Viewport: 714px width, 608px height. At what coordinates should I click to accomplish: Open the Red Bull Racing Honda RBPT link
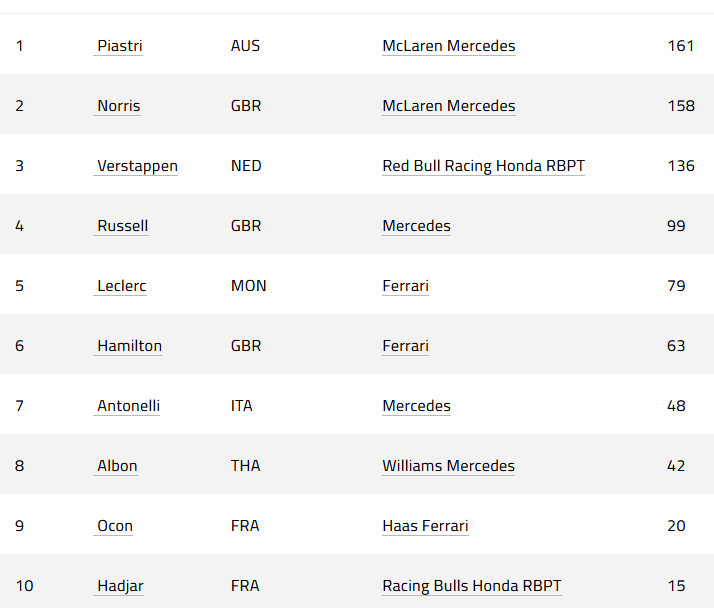[483, 166]
